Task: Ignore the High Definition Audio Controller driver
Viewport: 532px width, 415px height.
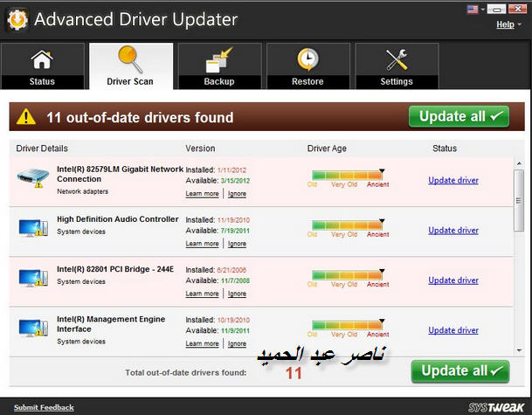Action: [x=237, y=243]
